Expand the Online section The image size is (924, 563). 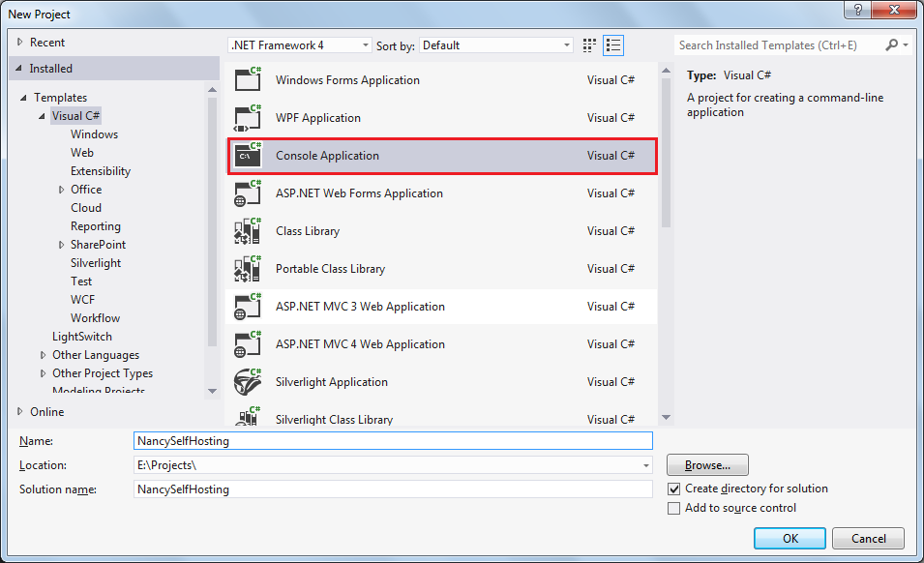coord(20,412)
